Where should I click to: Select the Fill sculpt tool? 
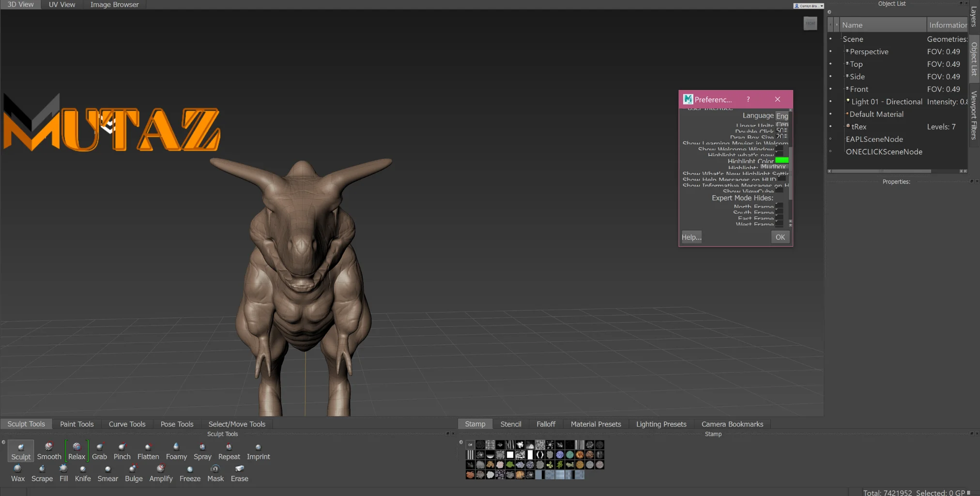[63, 473]
